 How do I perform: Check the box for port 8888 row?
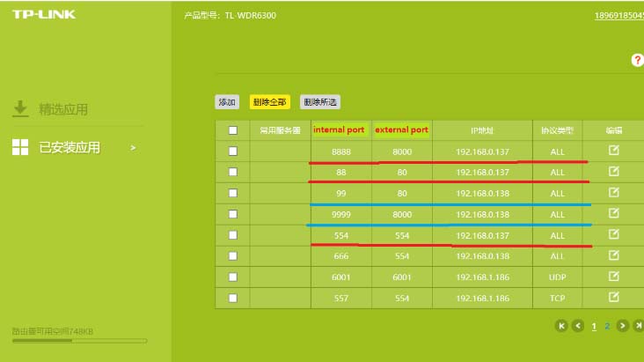pos(233,151)
